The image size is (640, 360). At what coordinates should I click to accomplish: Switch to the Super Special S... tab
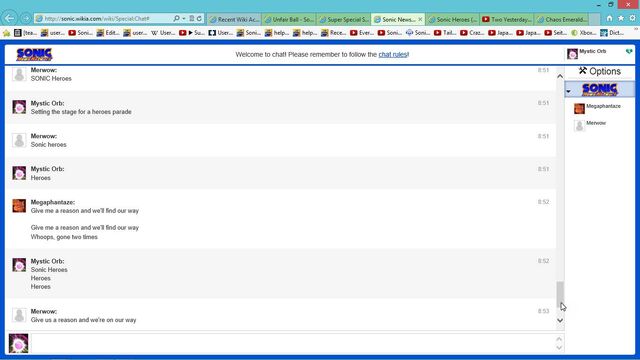click(x=344, y=19)
